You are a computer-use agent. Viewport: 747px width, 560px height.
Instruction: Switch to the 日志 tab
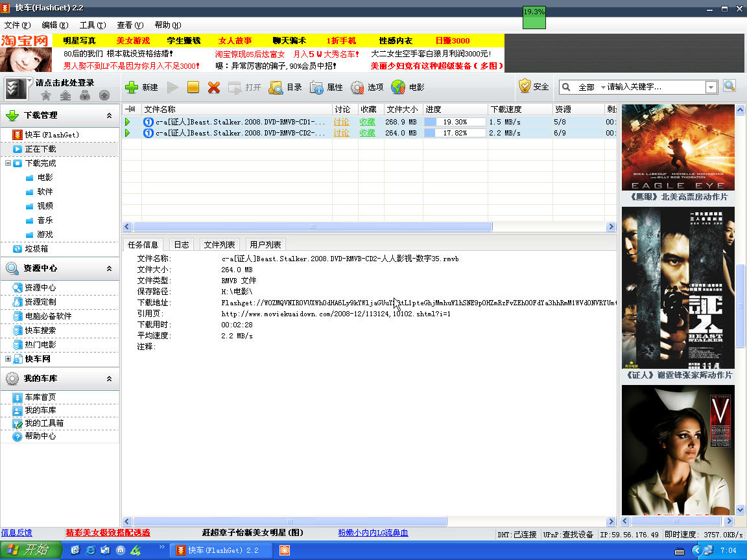coord(181,245)
